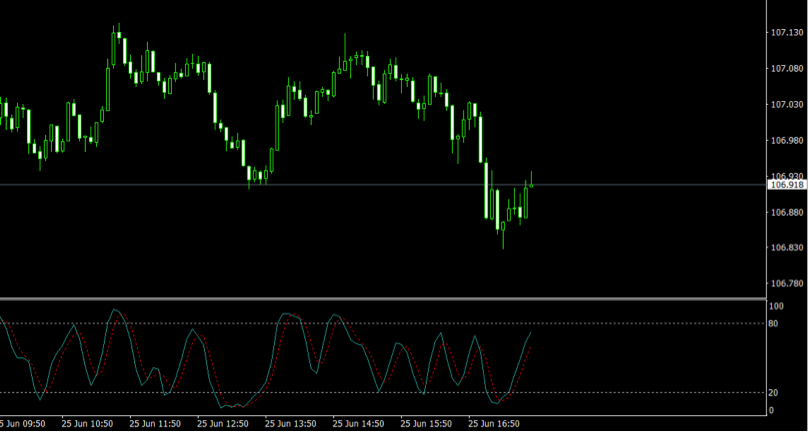The height and width of the screenshot is (432, 808).
Task: Click the 106.830 price axis label
Action: [787, 248]
